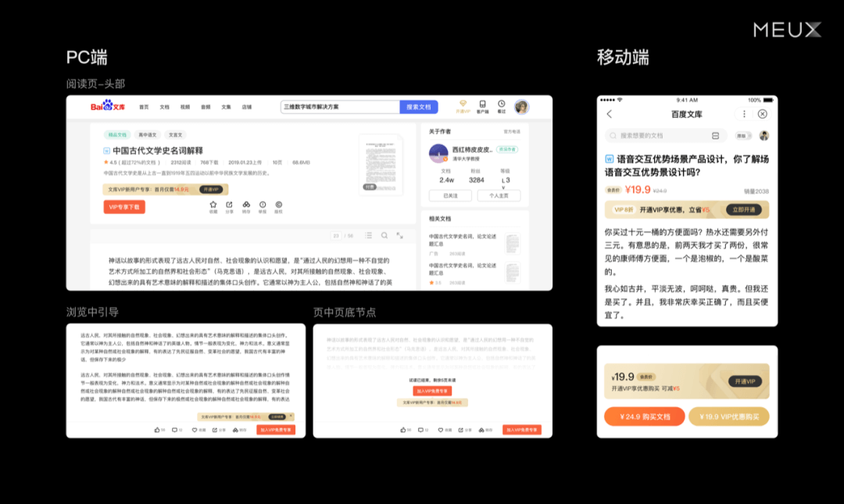This screenshot has width=844, height=504.
Task: Click the ¥24.9 购买文档 button
Action: pyautogui.click(x=644, y=416)
